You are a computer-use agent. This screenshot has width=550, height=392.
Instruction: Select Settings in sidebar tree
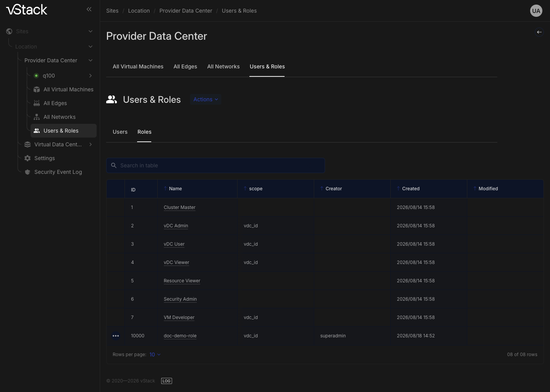(x=45, y=158)
